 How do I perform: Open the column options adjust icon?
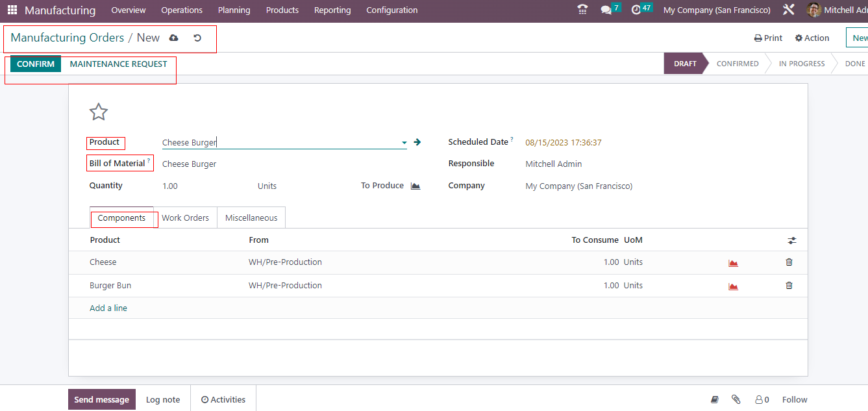click(792, 240)
